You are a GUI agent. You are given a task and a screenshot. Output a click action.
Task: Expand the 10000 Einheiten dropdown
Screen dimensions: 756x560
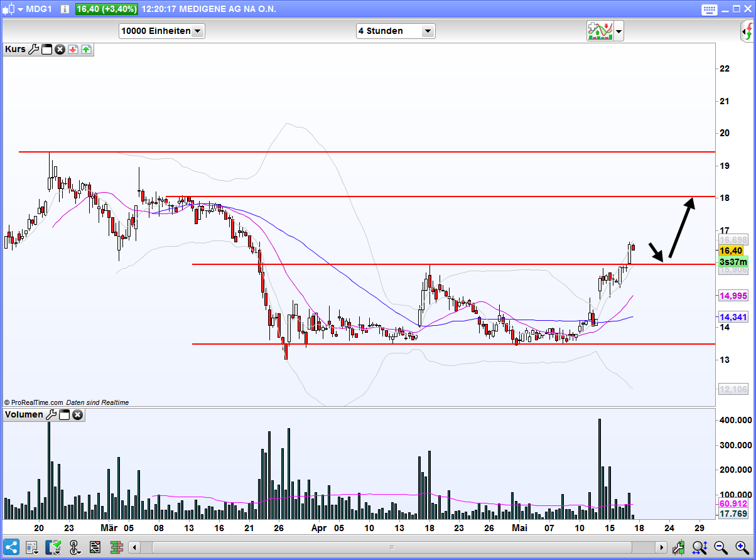[197, 31]
